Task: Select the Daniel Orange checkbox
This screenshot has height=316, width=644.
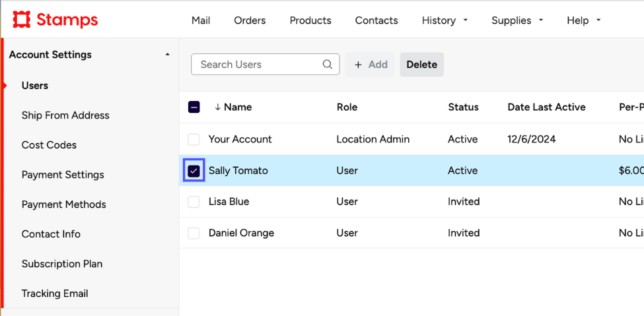Action: [194, 233]
